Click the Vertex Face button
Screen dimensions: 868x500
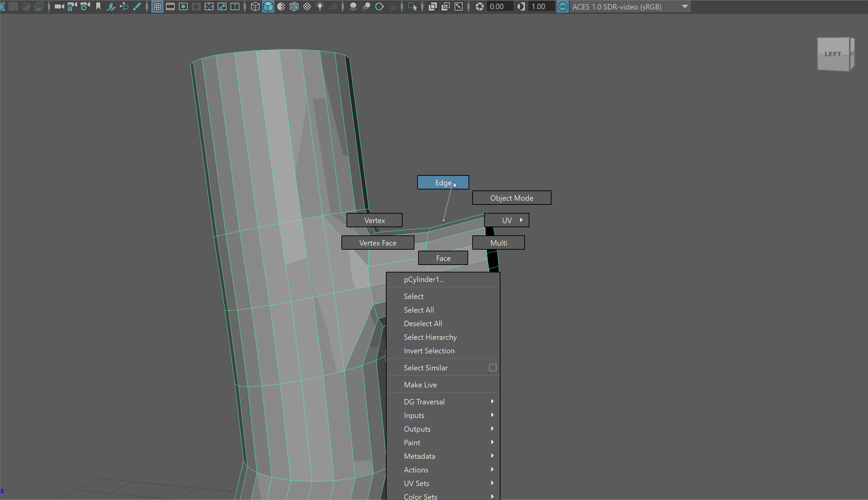(x=377, y=243)
